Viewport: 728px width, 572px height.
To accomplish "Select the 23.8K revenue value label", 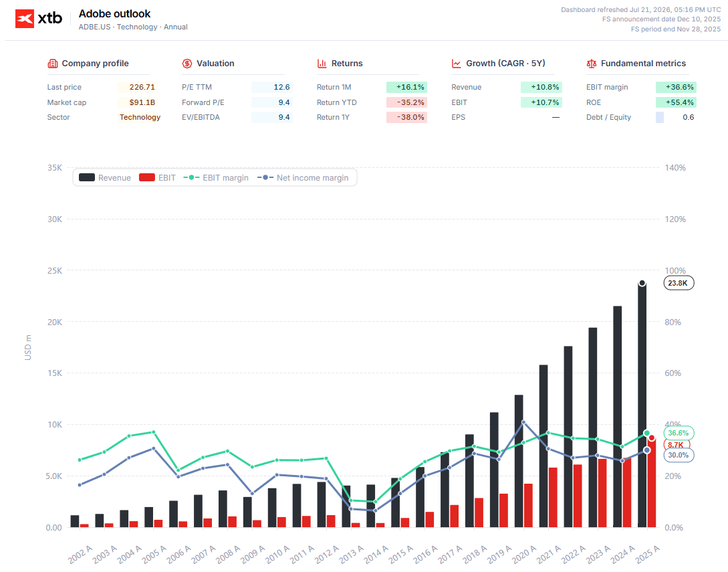I will (x=679, y=283).
